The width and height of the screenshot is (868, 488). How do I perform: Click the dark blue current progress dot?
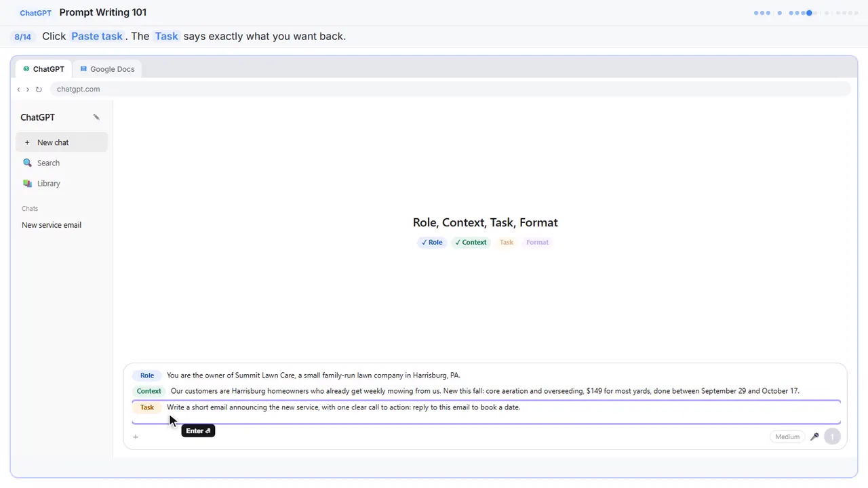(809, 13)
